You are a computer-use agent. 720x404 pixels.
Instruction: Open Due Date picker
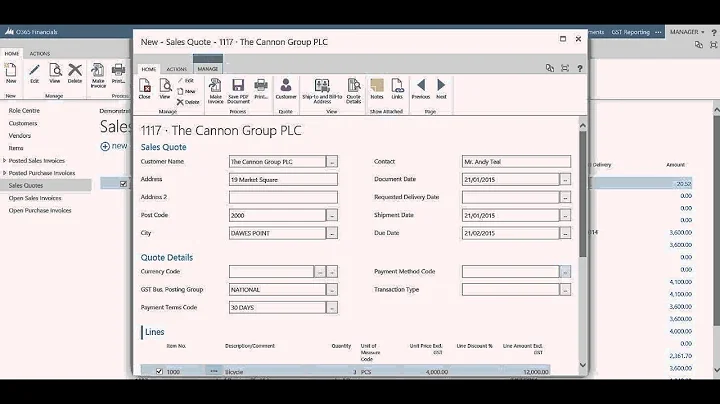click(x=565, y=233)
